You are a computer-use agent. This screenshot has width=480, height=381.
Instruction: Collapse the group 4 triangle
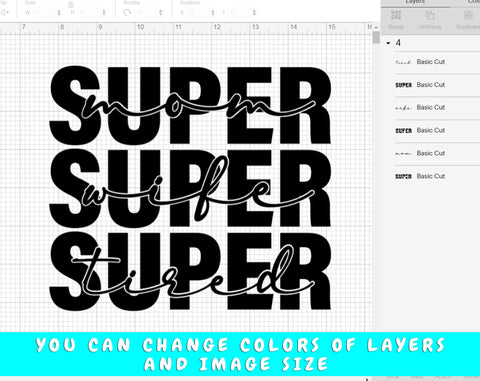pos(388,43)
